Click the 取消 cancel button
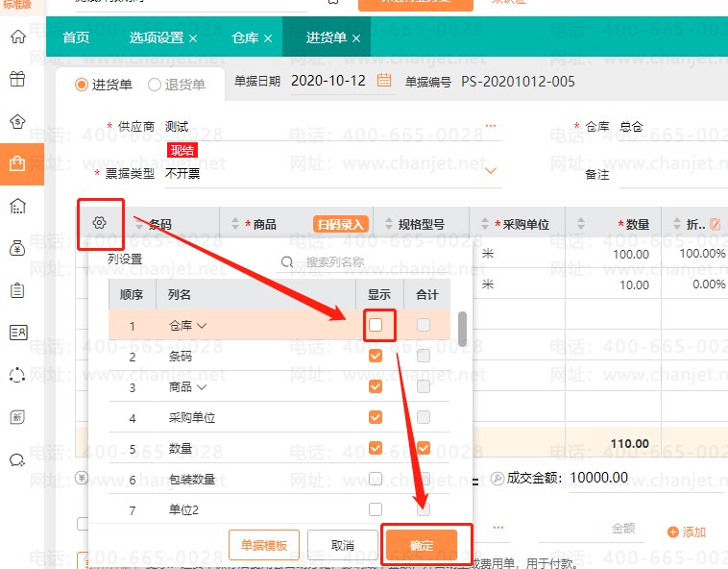 coord(343,545)
